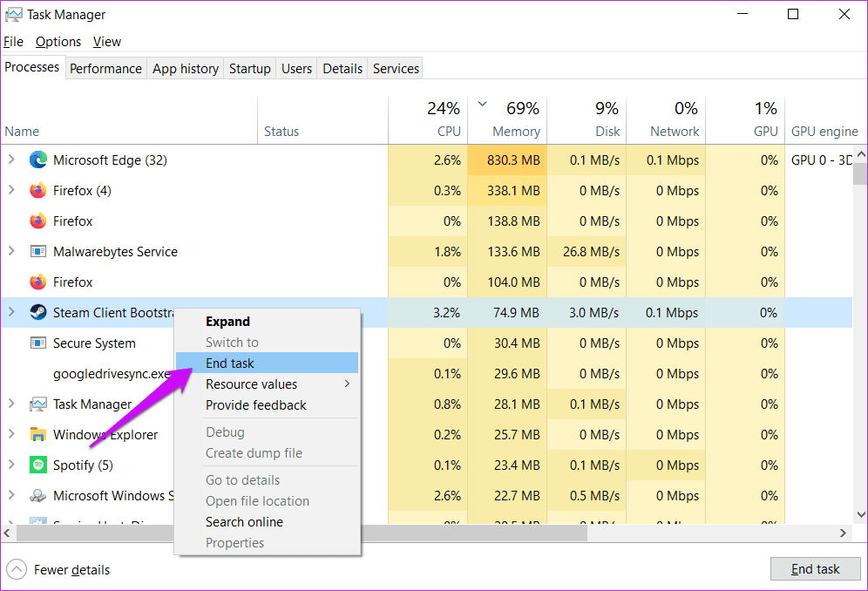Open the View menu
The image size is (868, 591).
click(x=107, y=42)
